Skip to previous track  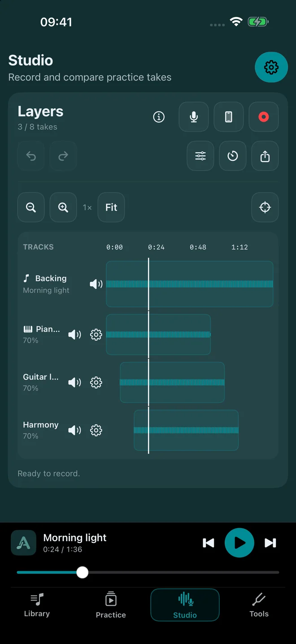click(x=209, y=543)
